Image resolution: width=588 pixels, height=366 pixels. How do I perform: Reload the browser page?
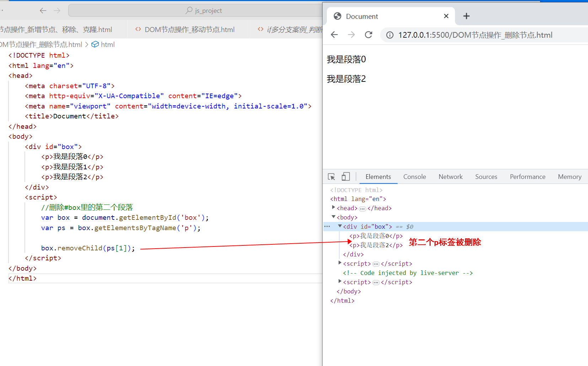point(368,35)
